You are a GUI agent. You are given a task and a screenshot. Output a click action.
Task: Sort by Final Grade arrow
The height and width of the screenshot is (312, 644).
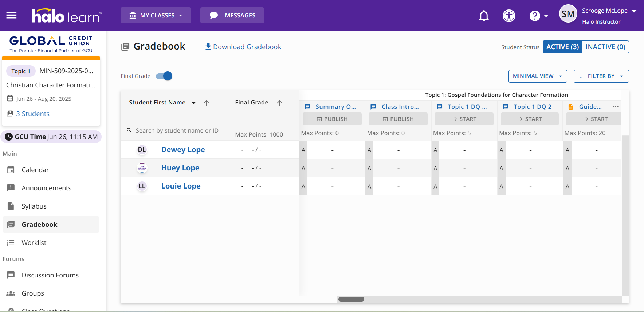(x=280, y=103)
